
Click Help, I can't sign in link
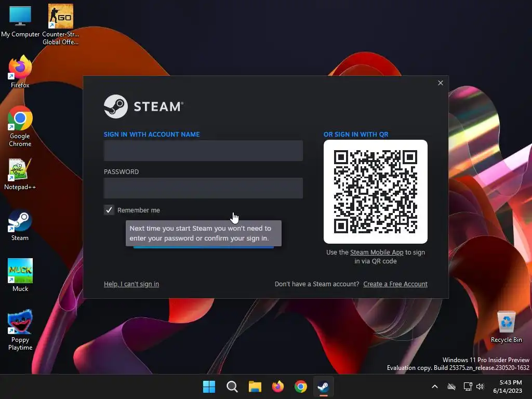pyautogui.click(x=131, y=284)
